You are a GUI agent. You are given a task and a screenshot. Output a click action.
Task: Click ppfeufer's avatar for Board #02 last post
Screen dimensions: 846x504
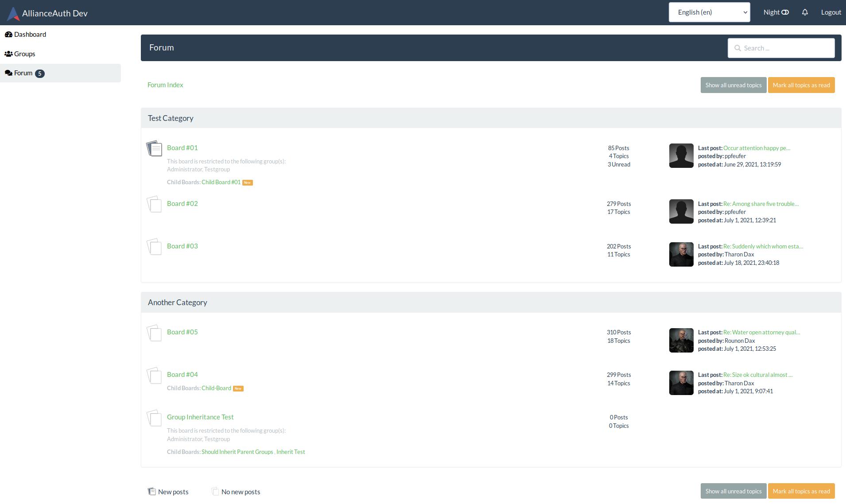[681, 211]
